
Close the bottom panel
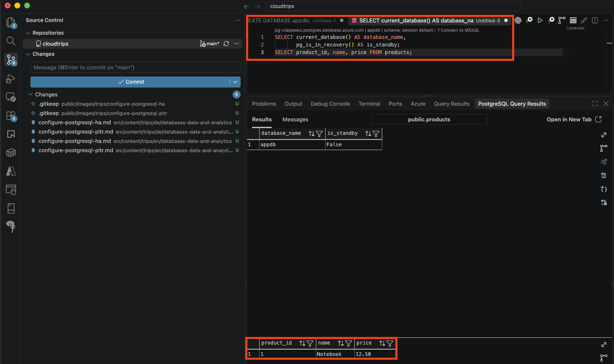coord(606,104)
